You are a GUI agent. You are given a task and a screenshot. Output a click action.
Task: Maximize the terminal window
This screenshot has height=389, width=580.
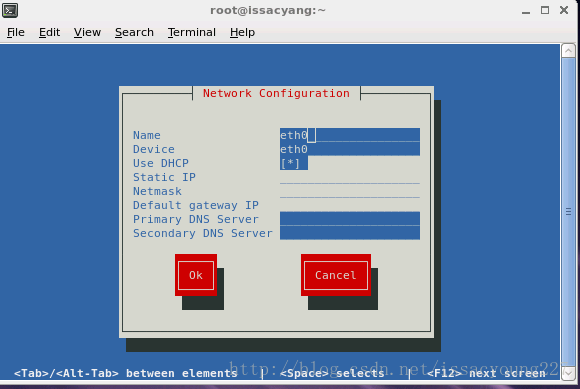544,10
